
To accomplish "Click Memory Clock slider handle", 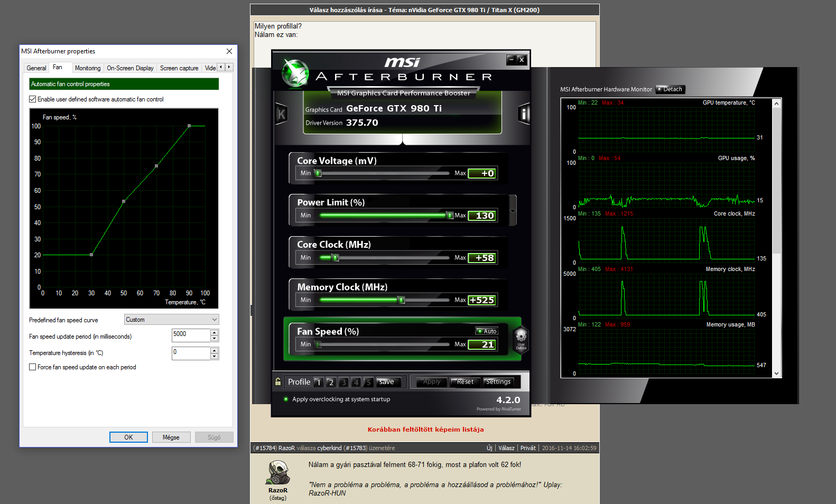I will (x=401, y=300).
